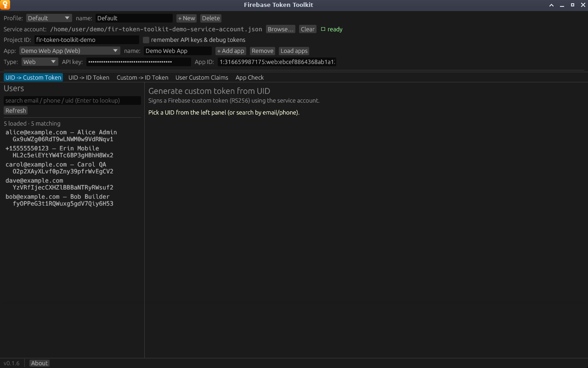This screenshot has height=368, width=588.
Task: Open the App Check tab
Action: 249,78
